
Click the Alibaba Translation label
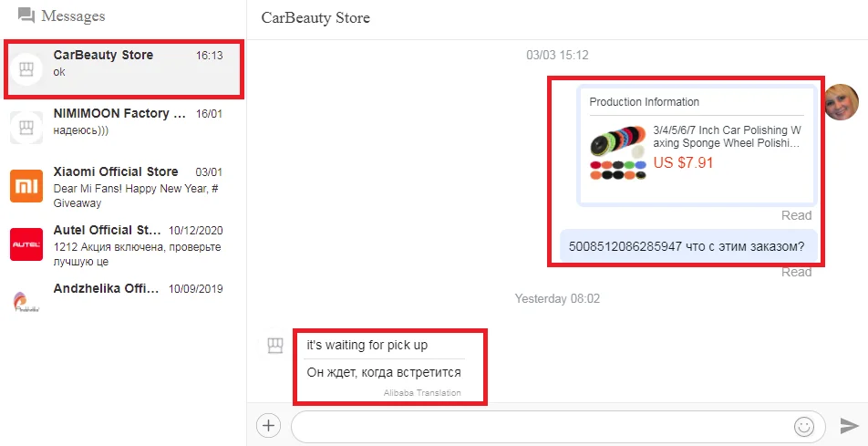tap(422, 393)
